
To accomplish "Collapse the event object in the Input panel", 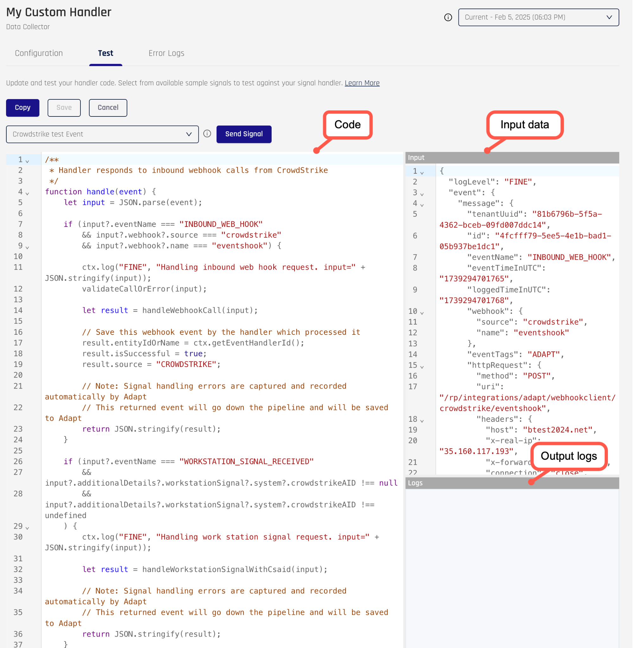I will tap(422, 194).
